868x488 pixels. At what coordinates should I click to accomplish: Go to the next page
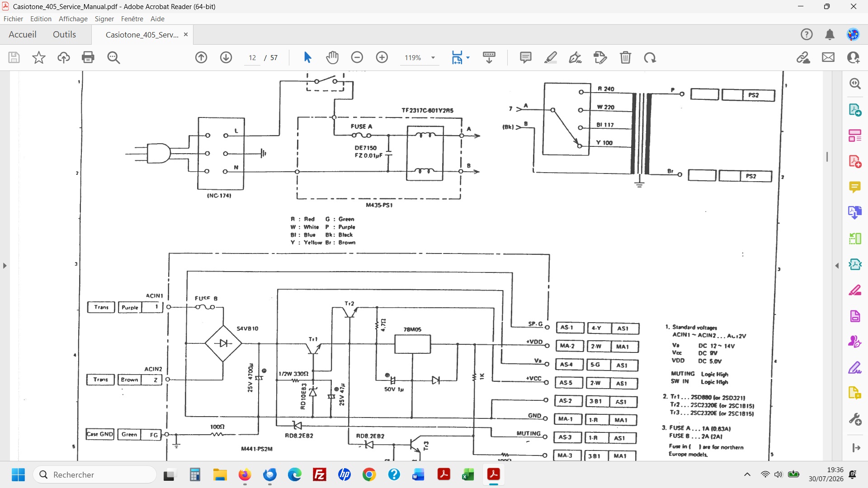[226, 57]
